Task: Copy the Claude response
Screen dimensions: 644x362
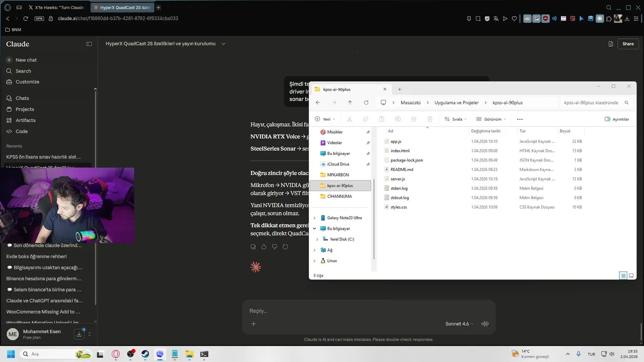Action: [254, 246]
